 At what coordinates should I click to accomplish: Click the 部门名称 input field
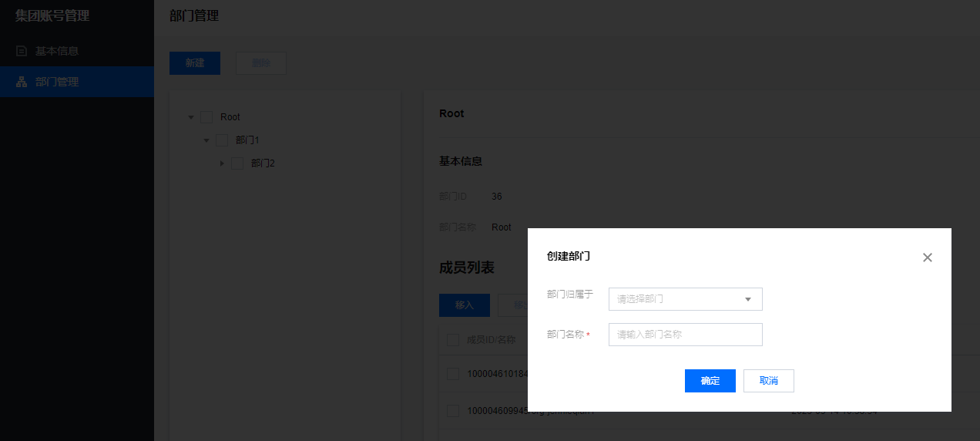pyautogui.click(x=685, y=335)
